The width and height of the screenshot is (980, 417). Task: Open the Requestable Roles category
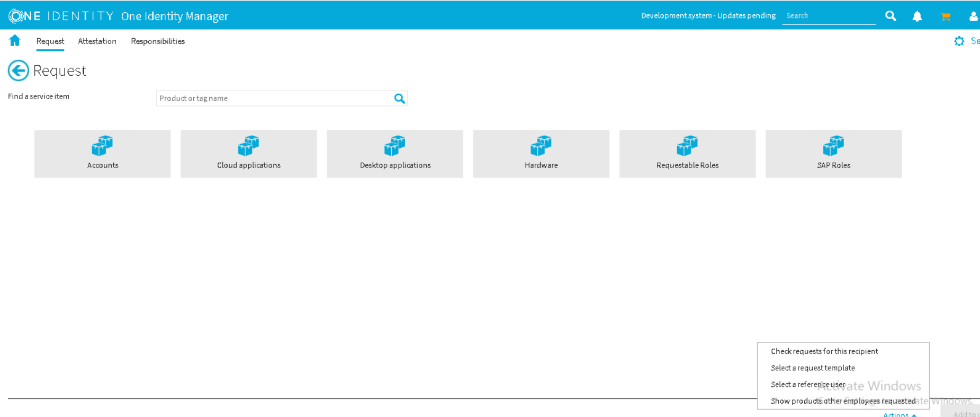tap(687, 154)
